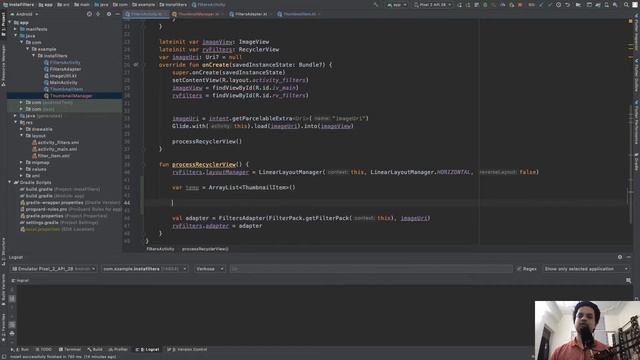
Task: Open Logcat panel settings gear
Action: pos(620,257)
